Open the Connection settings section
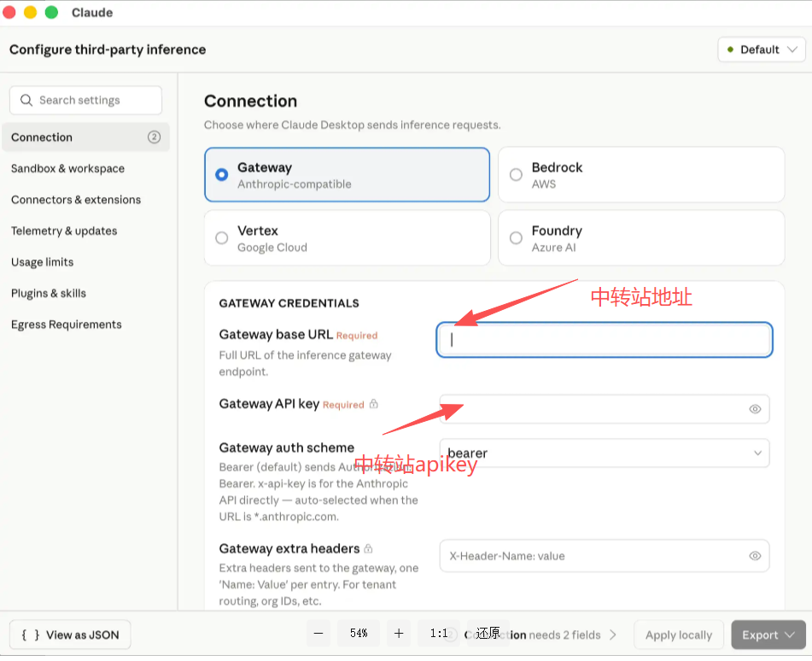The image size is (812, 661). (86, 137)
